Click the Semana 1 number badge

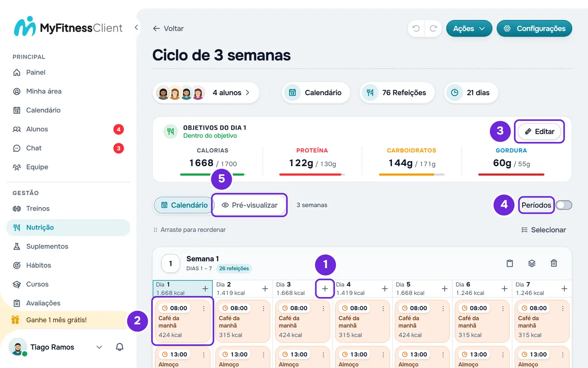click(x=171, y=263)
